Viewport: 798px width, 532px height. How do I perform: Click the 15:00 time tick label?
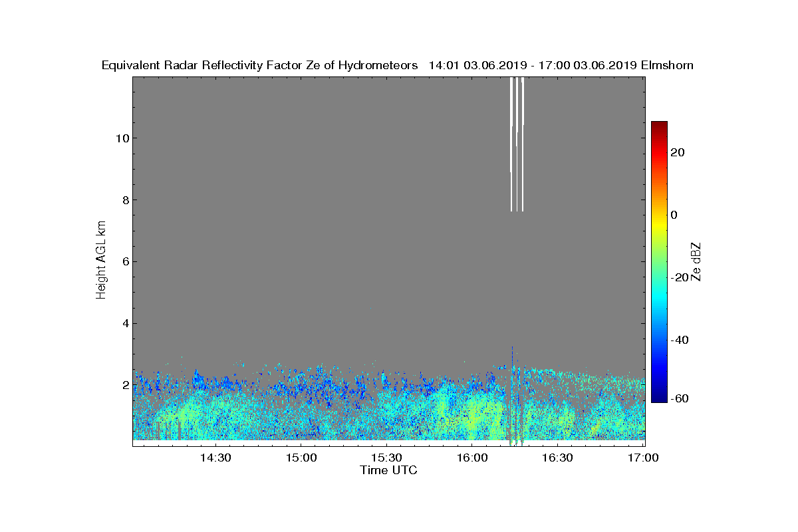click(301, 458)
